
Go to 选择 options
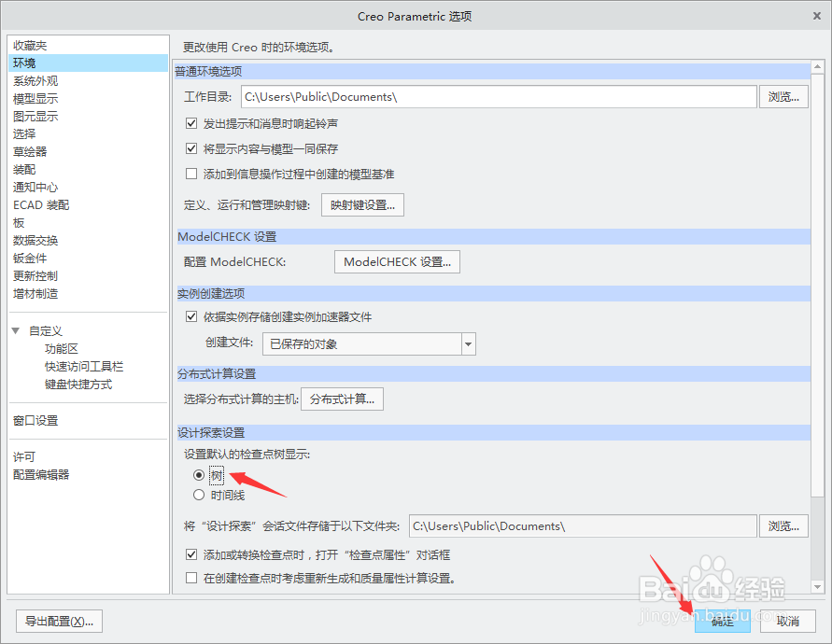pyautogui.click(x=24, y=134)
